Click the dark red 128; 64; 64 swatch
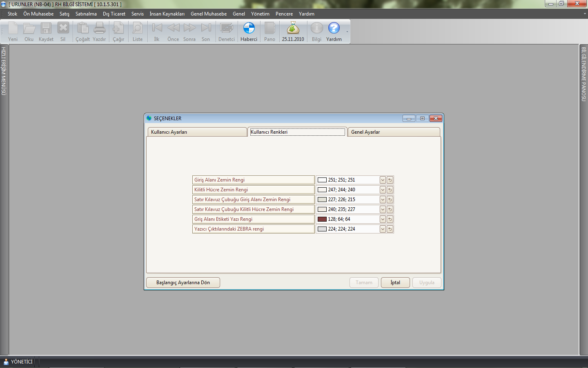588x368 pixels. pyautogui.click(x=322, y=219)
